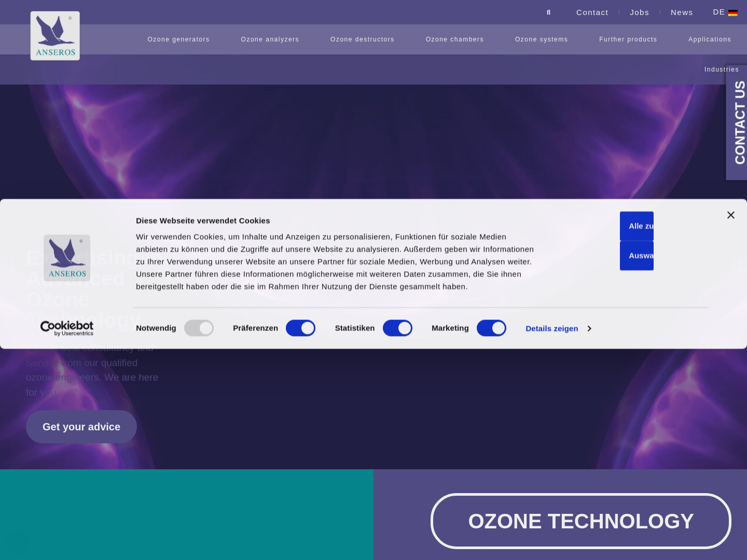Expand Details zeigen in the cookie banner
This screenshot has width=747, height=560.
pyautogui.click(x=558, y=329)
